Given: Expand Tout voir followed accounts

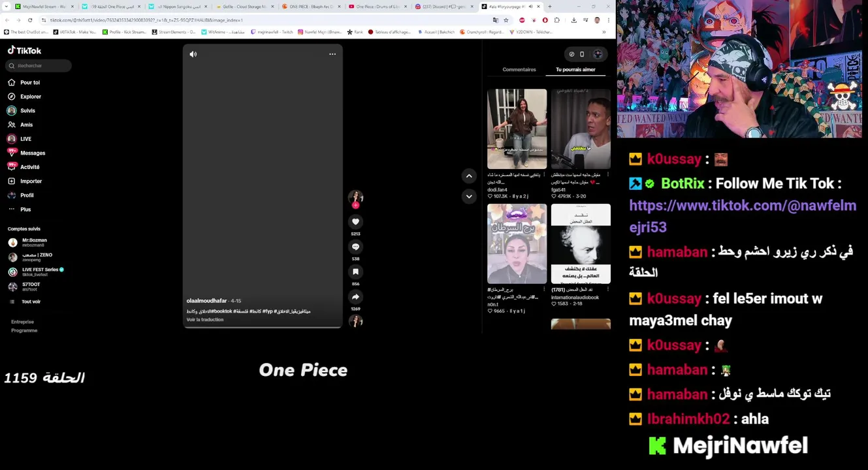Looking at the screenshot, I should (25, 302).
